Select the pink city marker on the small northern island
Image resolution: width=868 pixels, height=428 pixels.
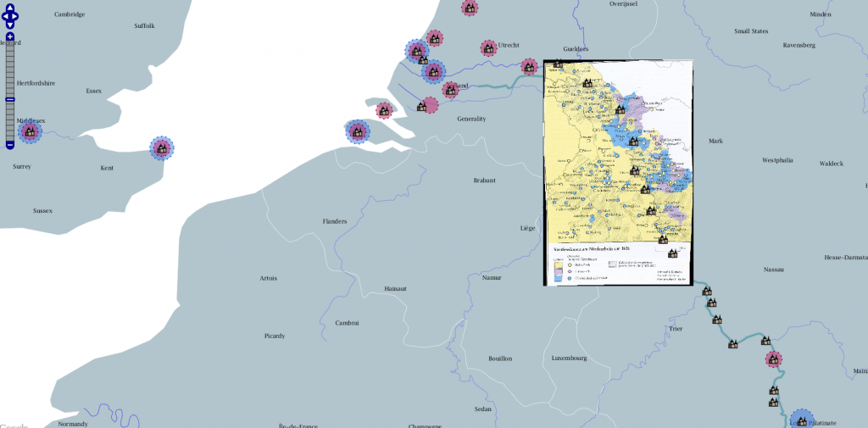384,111
